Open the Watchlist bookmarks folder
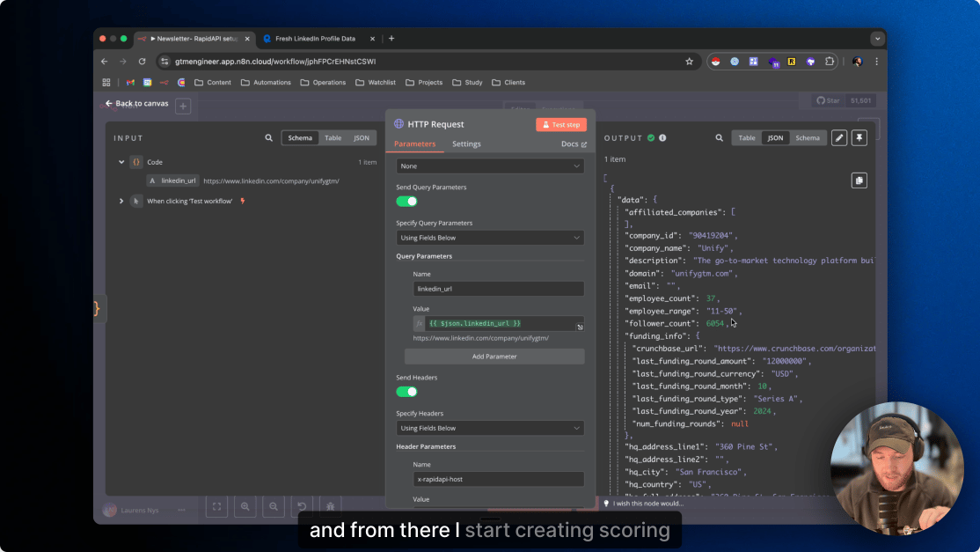Viewport: 980px width, 552px height. pyautogui.click(x=376, y=83)
